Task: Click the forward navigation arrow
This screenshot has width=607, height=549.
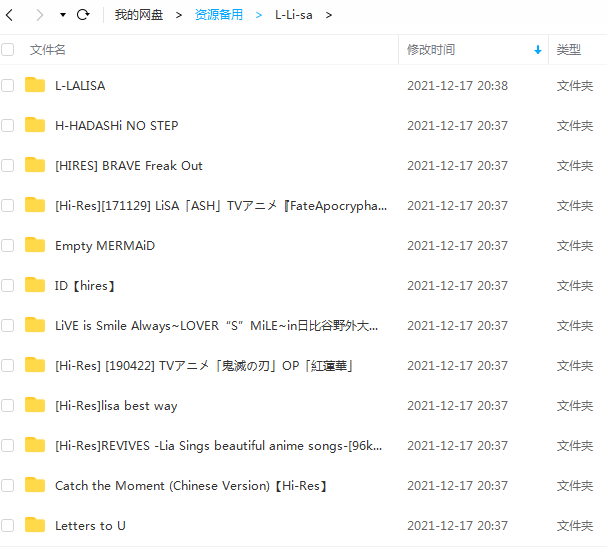Action: click(39, 15)
